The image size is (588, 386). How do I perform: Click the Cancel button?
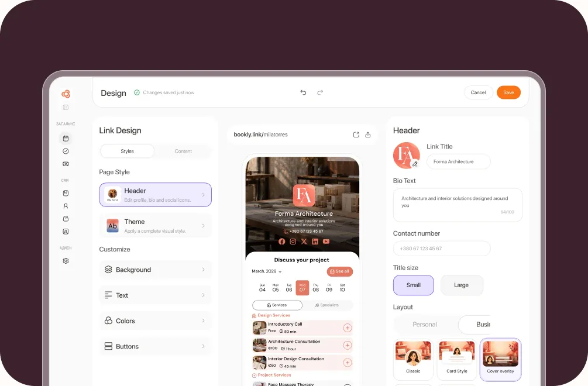click(x=478, y=92)
